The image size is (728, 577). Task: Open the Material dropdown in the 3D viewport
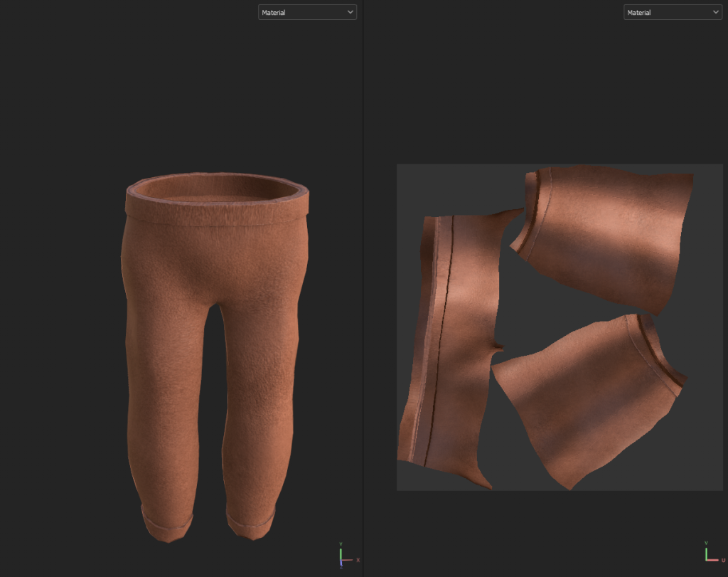(x=306, y=12)
